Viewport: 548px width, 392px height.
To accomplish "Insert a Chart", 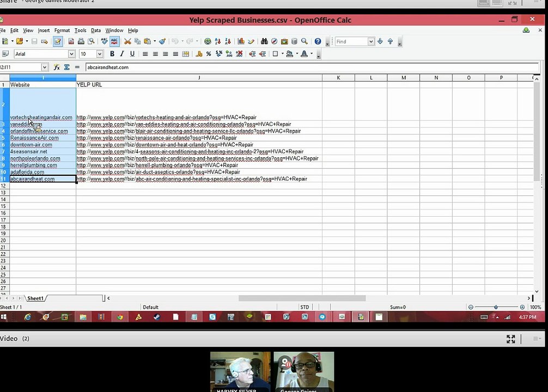I will click(241, 41).
